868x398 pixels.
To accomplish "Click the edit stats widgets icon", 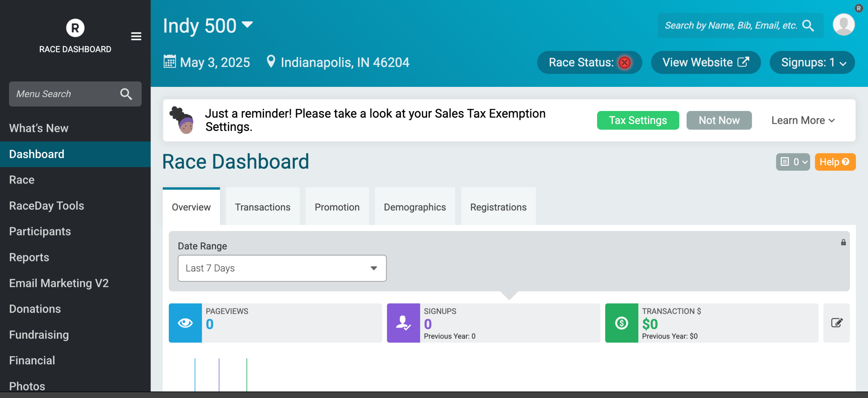I will pos(836,323).
